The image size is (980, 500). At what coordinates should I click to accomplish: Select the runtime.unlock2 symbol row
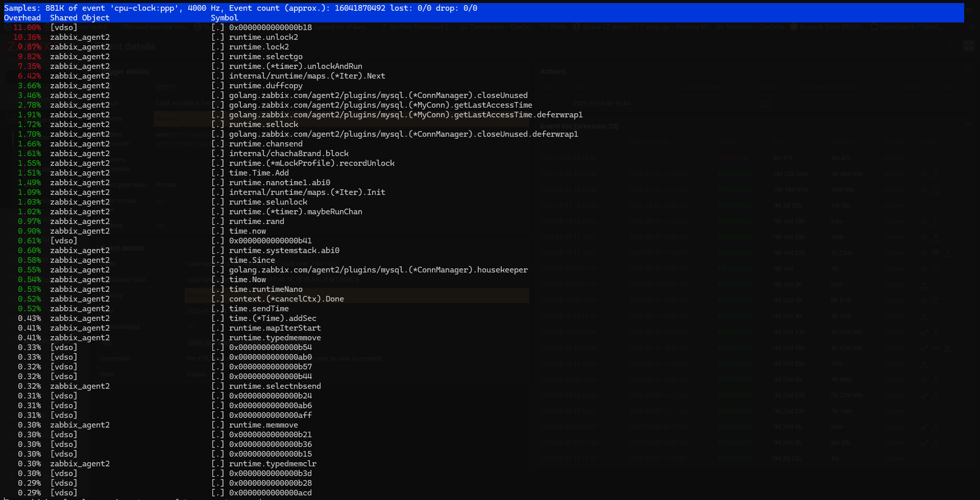coord(263,37)
